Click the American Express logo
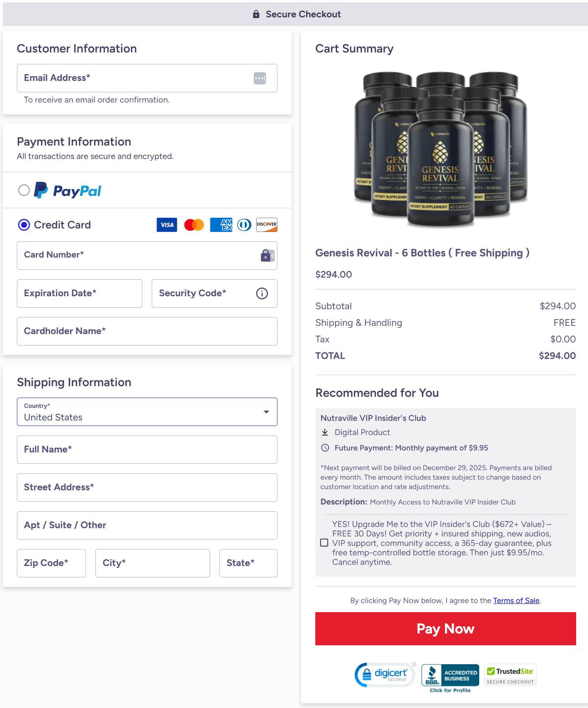The height and width of the screenshot is (708, 588). 221,225
